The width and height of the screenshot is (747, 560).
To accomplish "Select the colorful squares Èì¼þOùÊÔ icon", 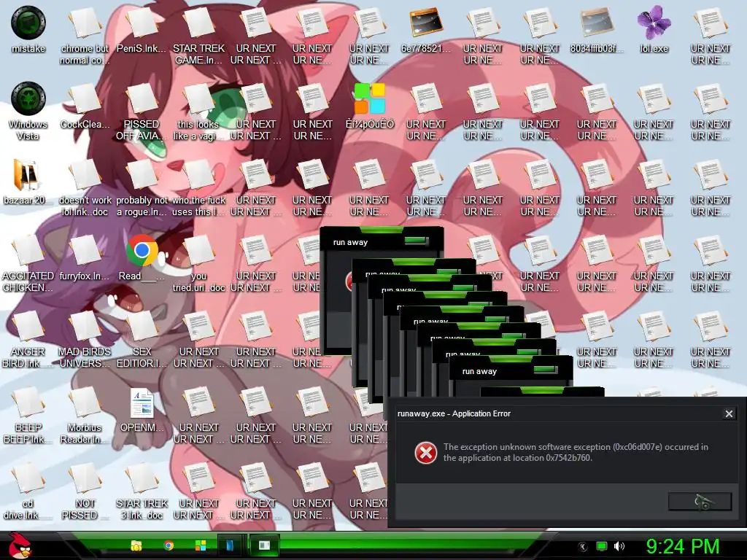I will [370, 106].
